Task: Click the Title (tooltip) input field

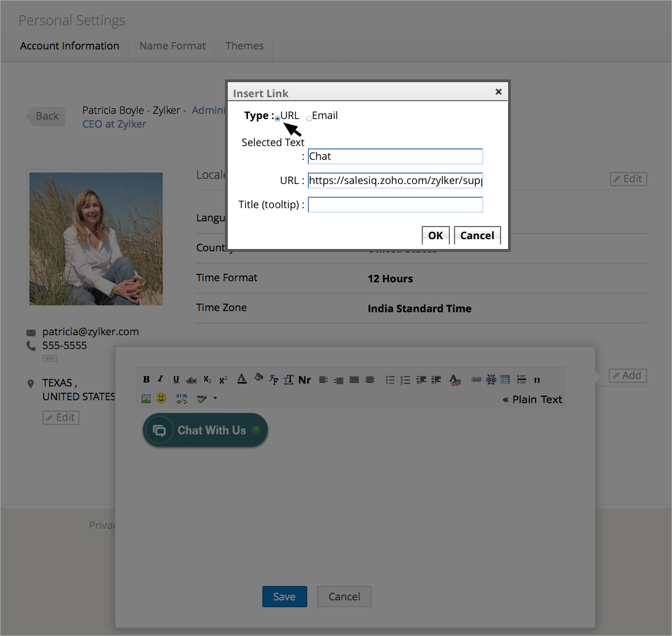Action: pyautogui.click(x=395, y=205)
